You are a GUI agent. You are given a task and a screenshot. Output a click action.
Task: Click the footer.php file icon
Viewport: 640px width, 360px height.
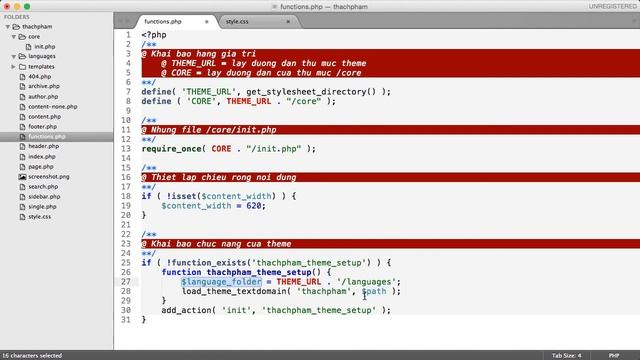click(x=22, y=127)
